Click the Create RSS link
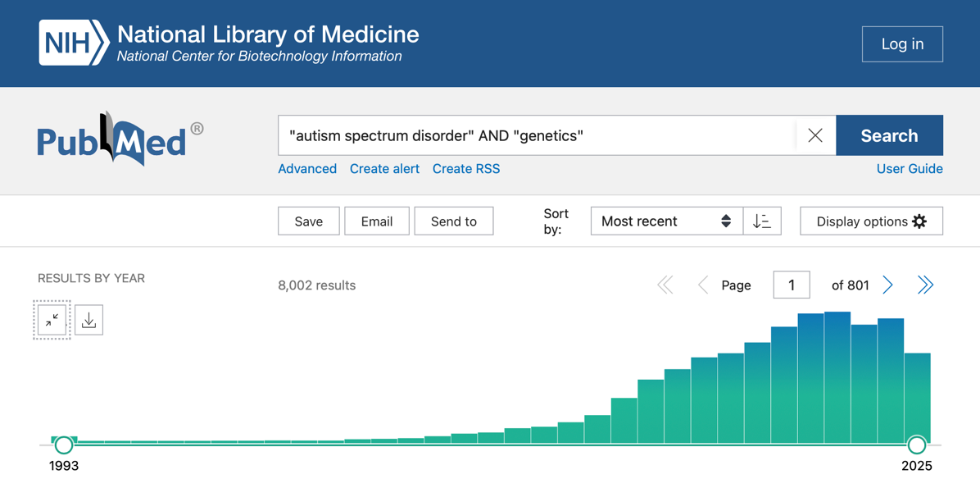980x488 pixels. (x=465, y=169)
